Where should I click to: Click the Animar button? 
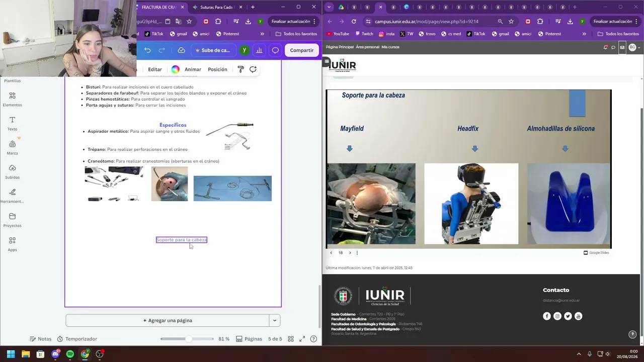point(193,69)
